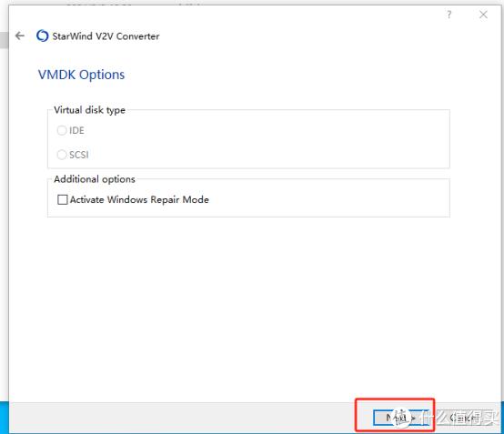Click the VMDK Options heading
This screenshot has width=504, height=434.
tap(81, 75)
